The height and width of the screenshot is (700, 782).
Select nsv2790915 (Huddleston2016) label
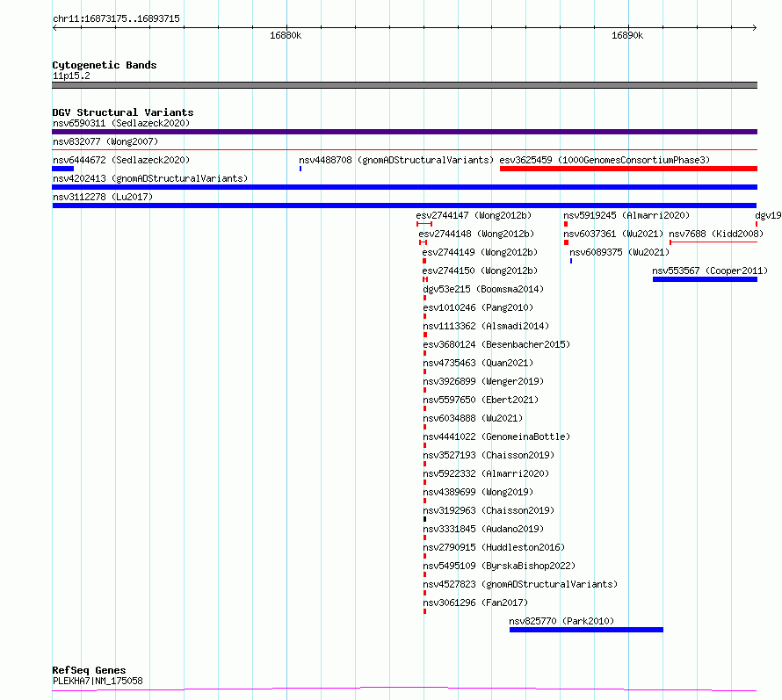click(494, 547)
